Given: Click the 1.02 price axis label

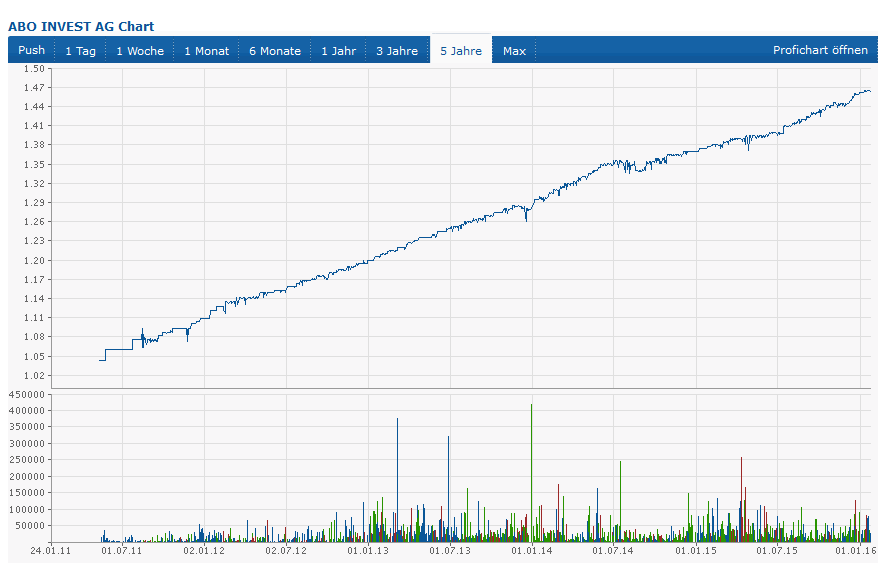Looking at the screenshot, I should point(34,375).
